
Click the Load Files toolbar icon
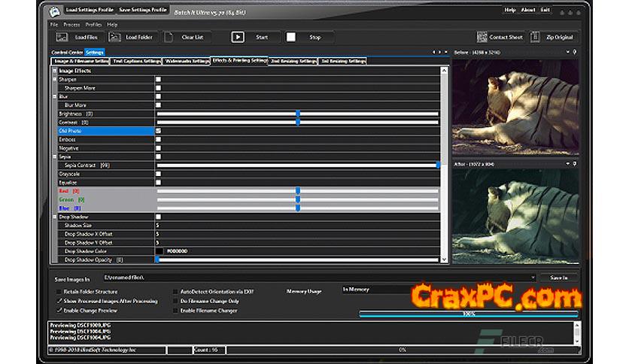click(x=62, y=37)
